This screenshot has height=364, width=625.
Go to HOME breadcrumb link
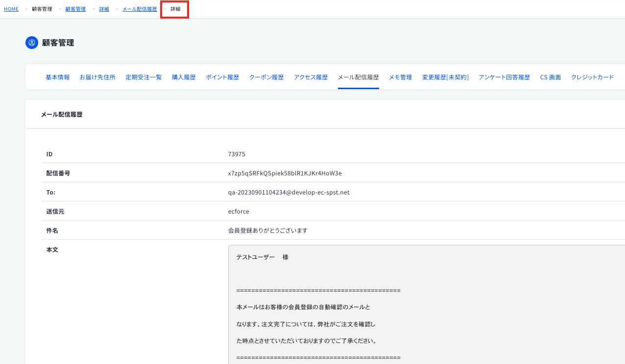point(11,9)
